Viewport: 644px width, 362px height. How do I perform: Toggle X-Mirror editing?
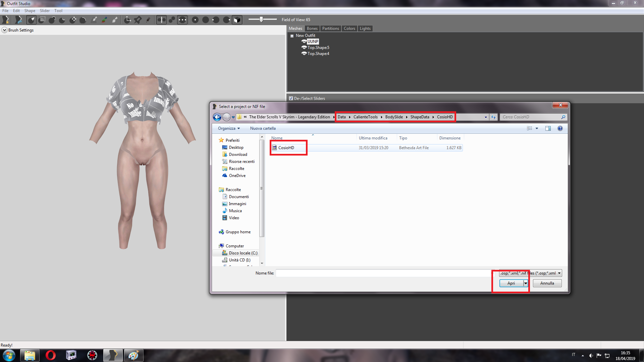(161, 20)
